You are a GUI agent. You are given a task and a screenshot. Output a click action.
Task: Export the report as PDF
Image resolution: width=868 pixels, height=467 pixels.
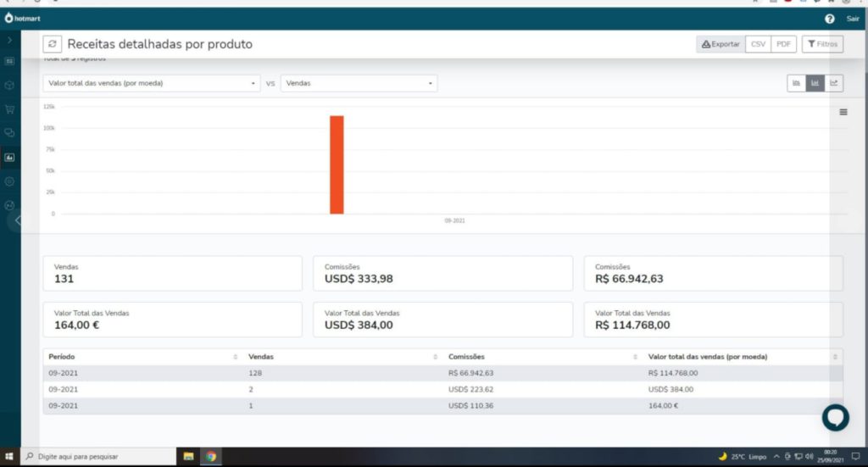point(783,44)
